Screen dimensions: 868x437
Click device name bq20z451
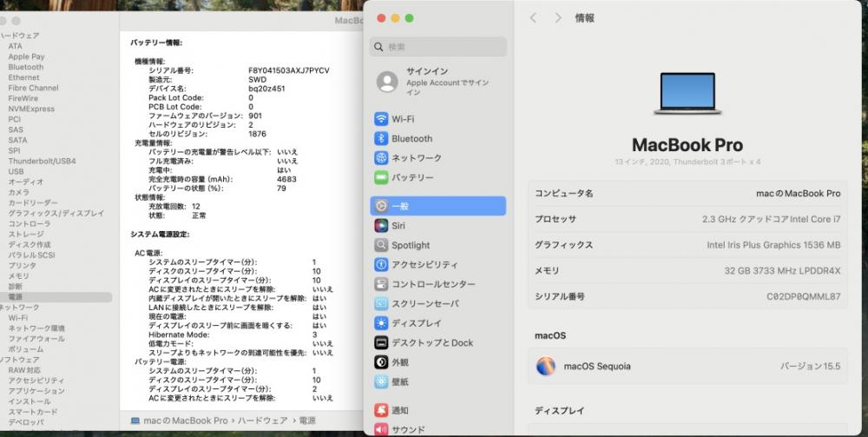[266, 89]
